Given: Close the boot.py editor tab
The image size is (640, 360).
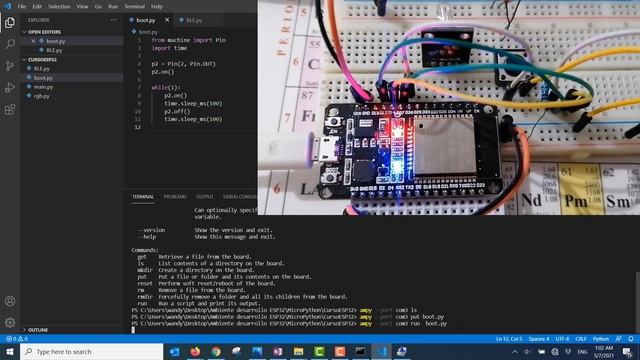Looking at the screenshot, I should (x=167, y=20).
